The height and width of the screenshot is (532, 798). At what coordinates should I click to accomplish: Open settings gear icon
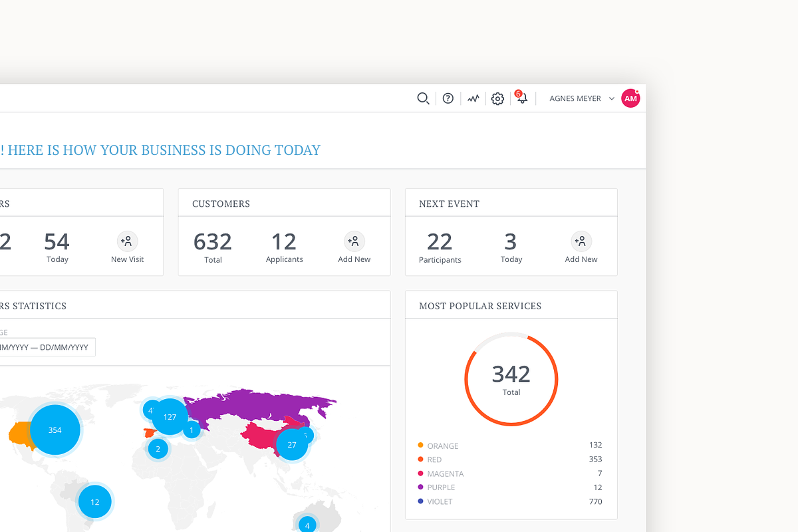point(497,98)
